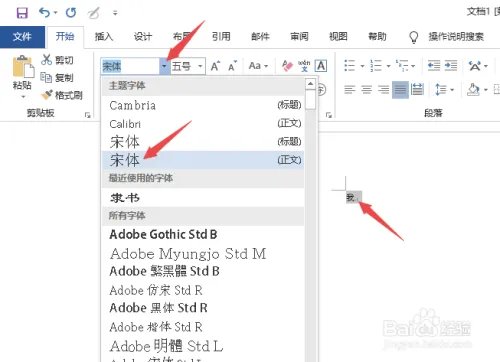500x362 pixels.
Task: Choose Cambria (标题) theme font
Action: 203,105
